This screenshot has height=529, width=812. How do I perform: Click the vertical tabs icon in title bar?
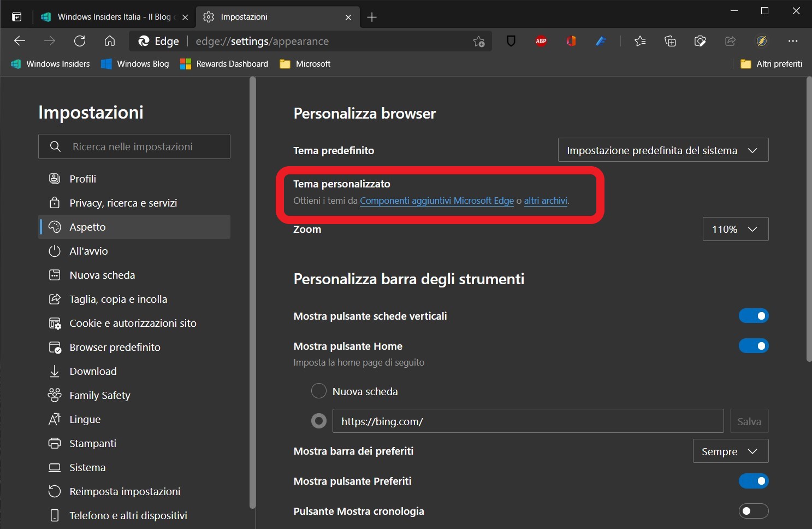(17, 17)
